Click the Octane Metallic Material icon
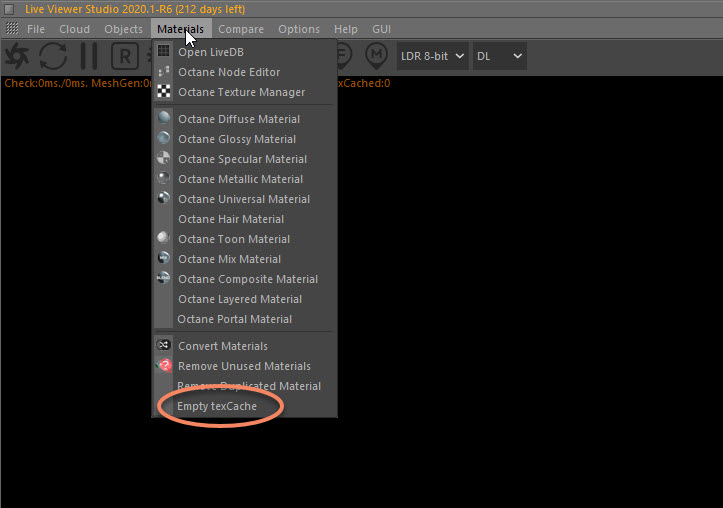This screenshot has width=723, height=508. coord(164,178)
